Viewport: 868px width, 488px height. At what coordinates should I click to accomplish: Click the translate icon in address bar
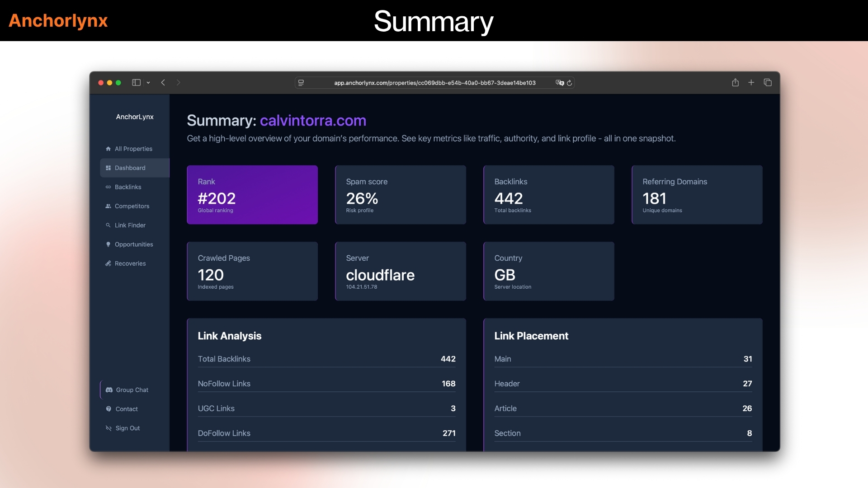tap(560, 83)
